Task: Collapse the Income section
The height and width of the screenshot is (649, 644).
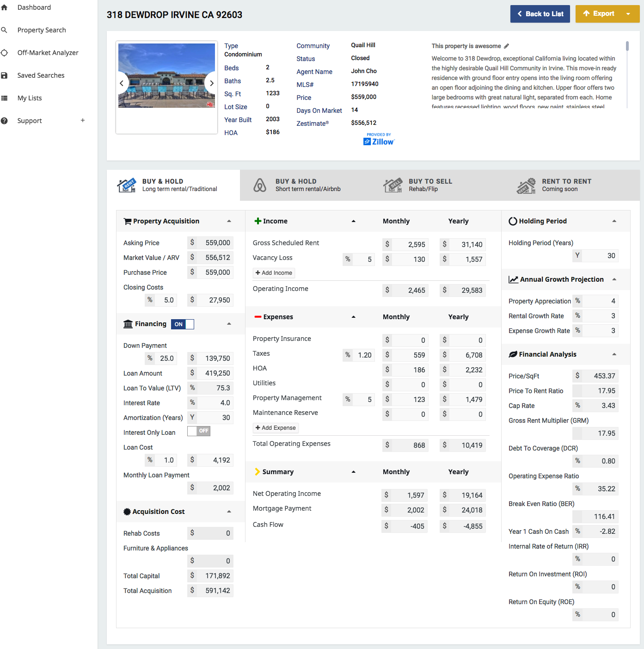Action: 354,221
